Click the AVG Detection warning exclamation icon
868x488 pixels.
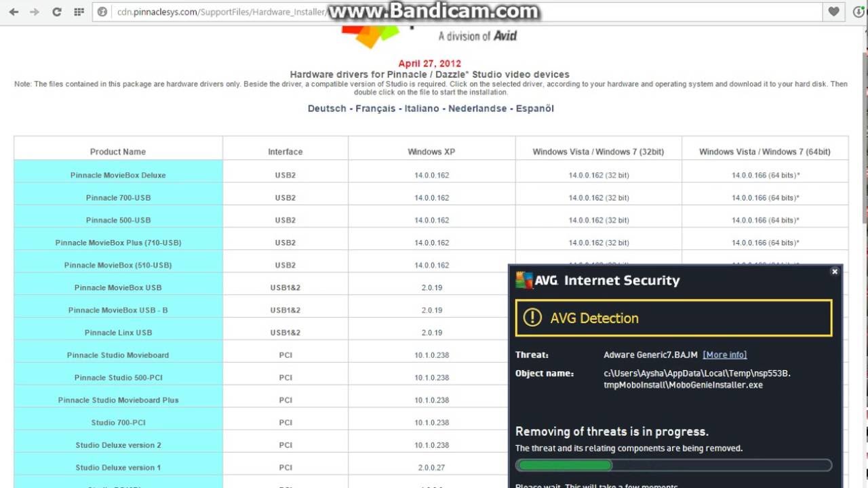click(x=532, y=318)
